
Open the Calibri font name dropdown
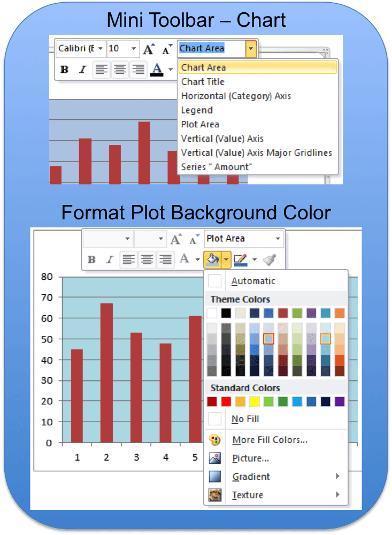click(99, 49)
